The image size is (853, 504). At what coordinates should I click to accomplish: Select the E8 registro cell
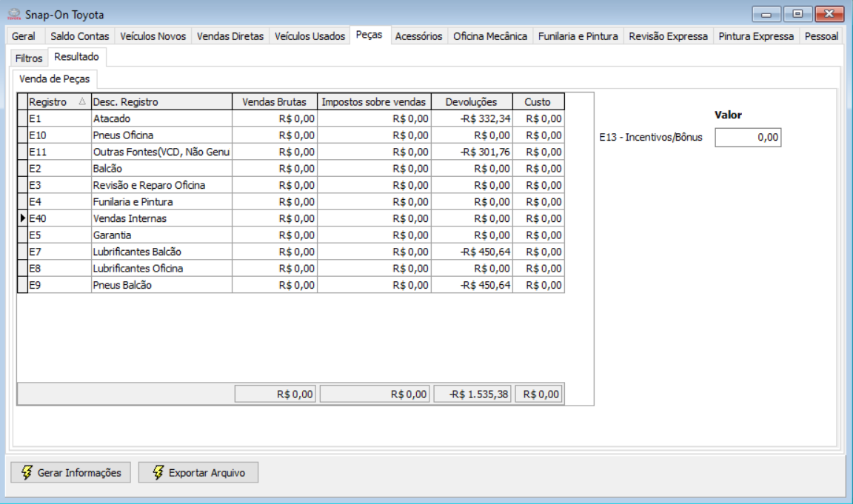[59, 269]
